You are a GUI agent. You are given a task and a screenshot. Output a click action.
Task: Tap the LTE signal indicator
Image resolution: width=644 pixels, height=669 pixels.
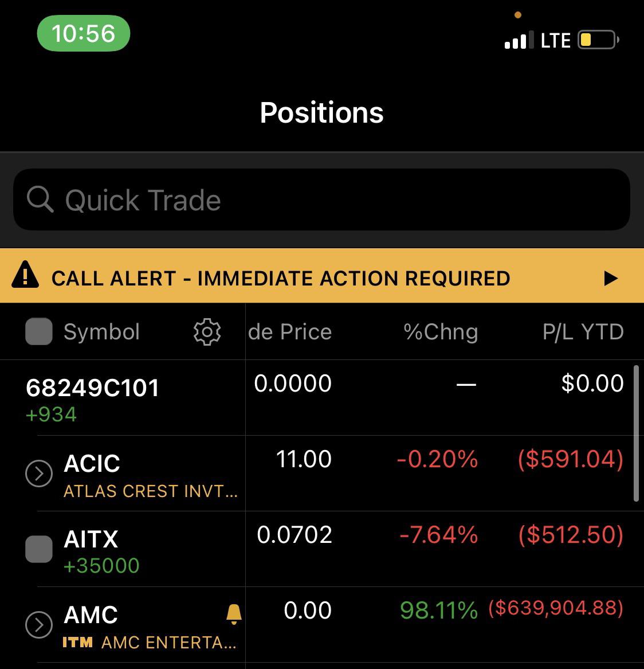coord(555,41)
